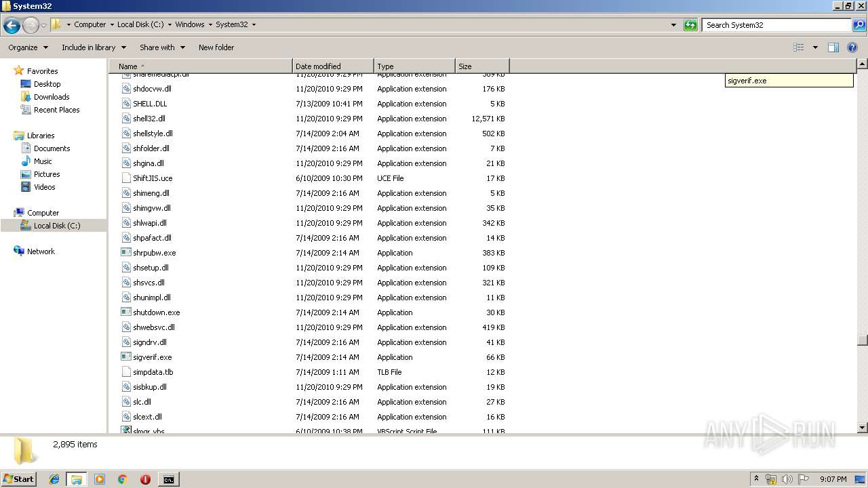Screen dimensions: 868x488
Task: Select the shutdown.exe application icon
Action: pos(126,312)
